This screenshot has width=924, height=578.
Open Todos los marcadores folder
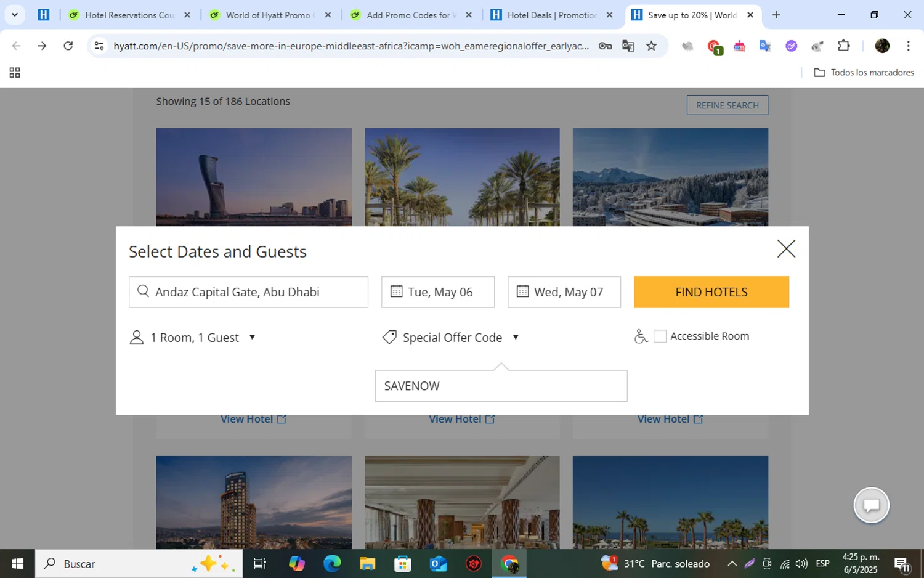click(x=864, y=73)
